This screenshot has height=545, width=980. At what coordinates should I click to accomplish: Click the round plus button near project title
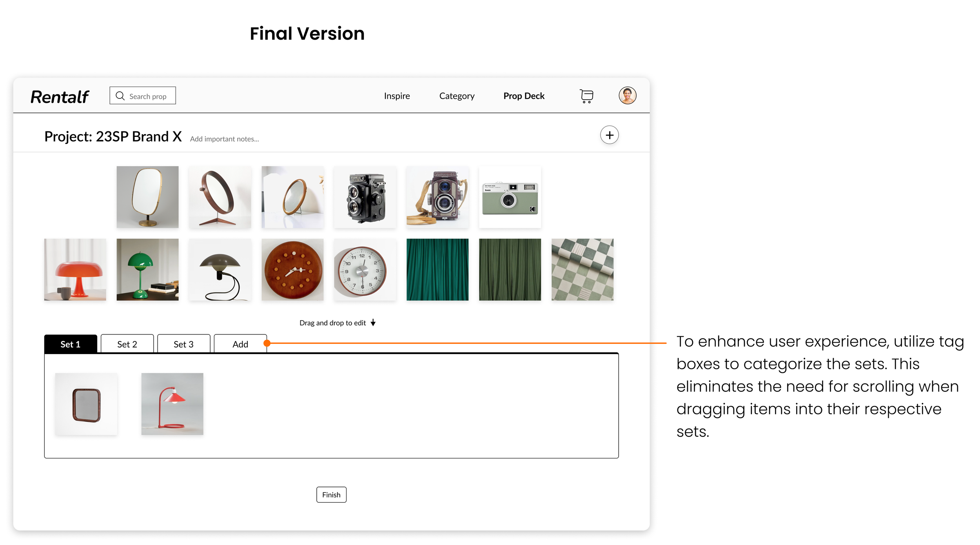coord(609,135)
